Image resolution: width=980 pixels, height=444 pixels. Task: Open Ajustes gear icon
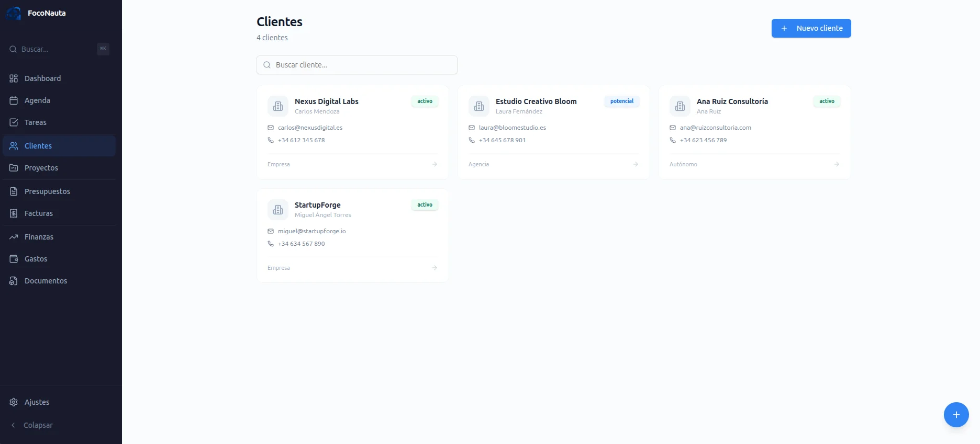coord(14,402)
